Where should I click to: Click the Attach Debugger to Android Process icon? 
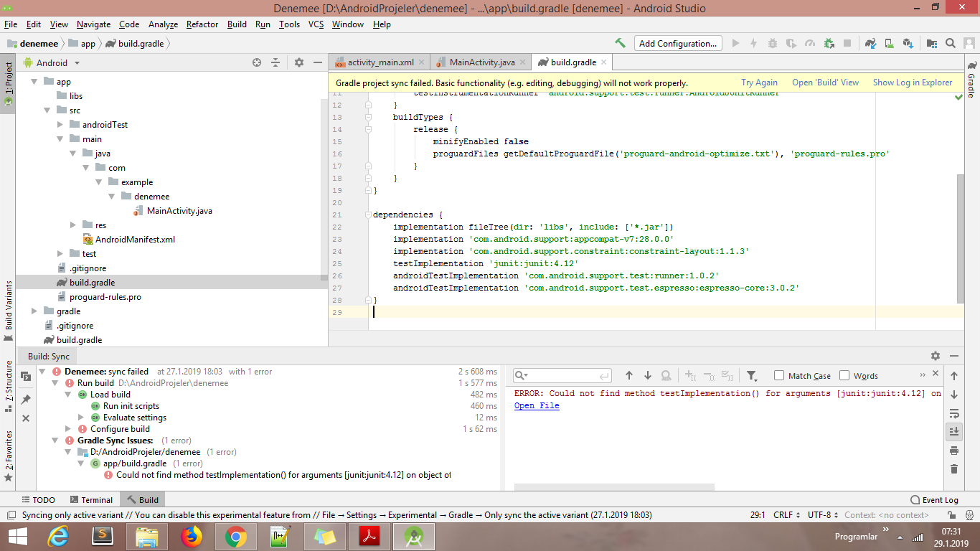[829, 43]
